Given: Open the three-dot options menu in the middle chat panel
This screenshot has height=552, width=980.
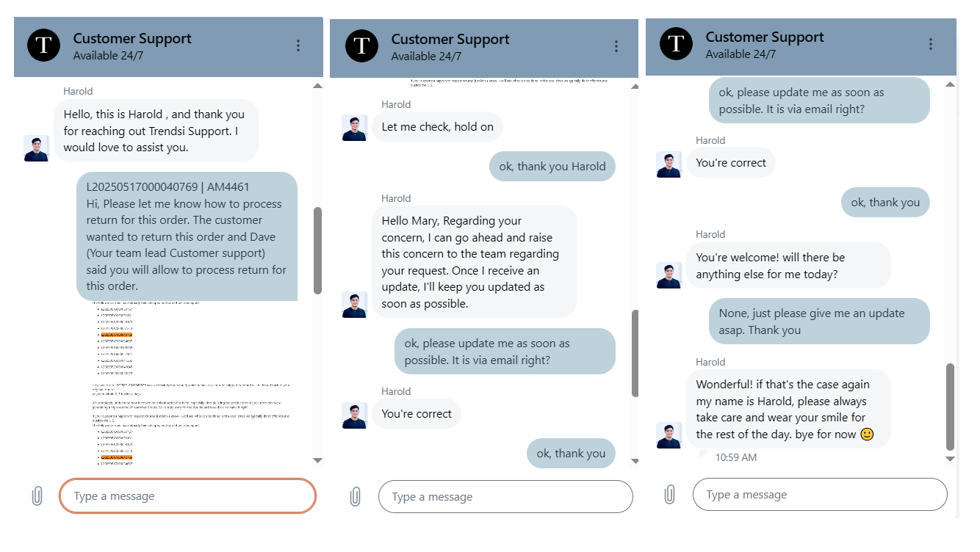Looking at the screenshot, I should tap(616, 46).
